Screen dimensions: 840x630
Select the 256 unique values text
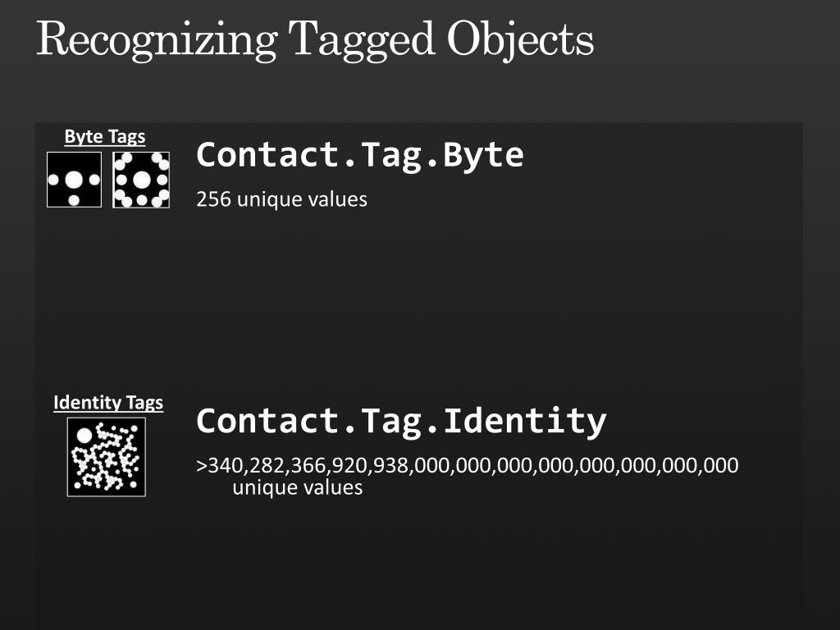point(282,199)
